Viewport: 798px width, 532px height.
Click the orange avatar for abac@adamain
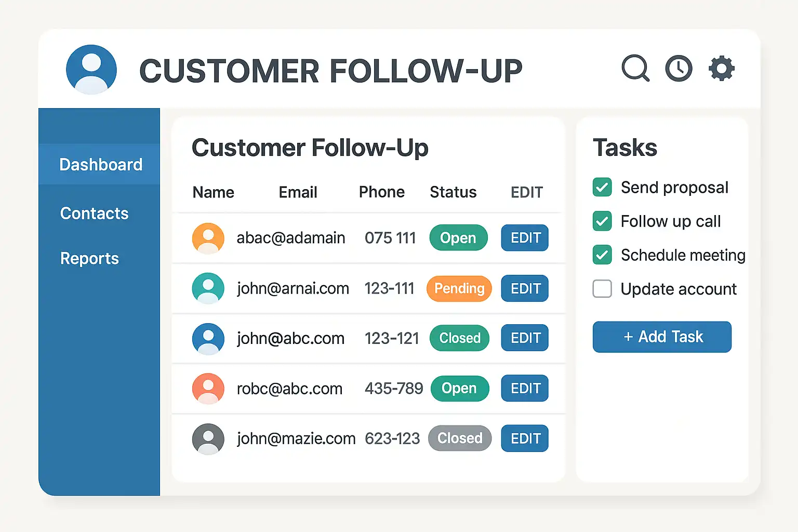[x=208, y=238]
